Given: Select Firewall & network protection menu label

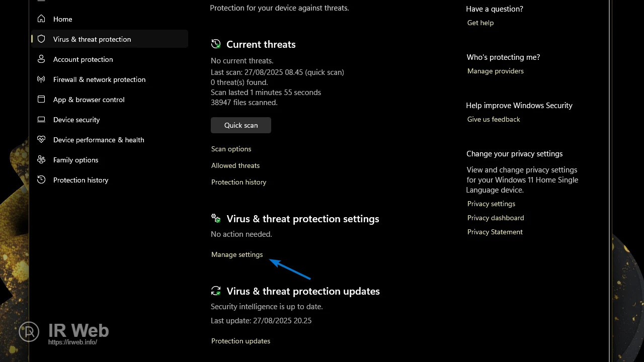Looking at the screenshot, I should [99, 79].
